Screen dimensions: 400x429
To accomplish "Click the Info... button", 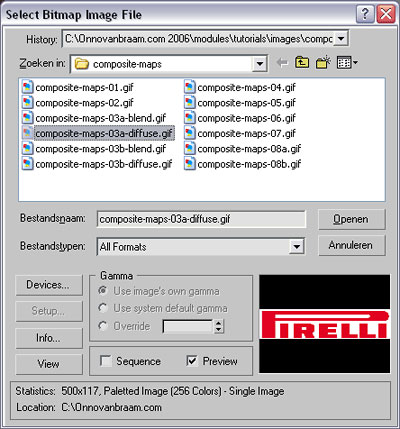I will pyautogui.click(x=49, y=338).
